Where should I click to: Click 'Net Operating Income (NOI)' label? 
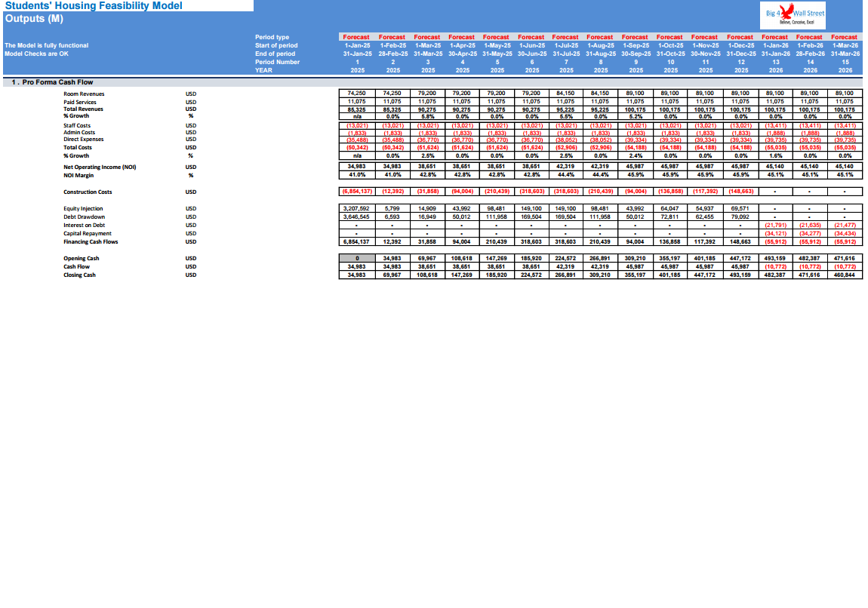pos(100,167)
